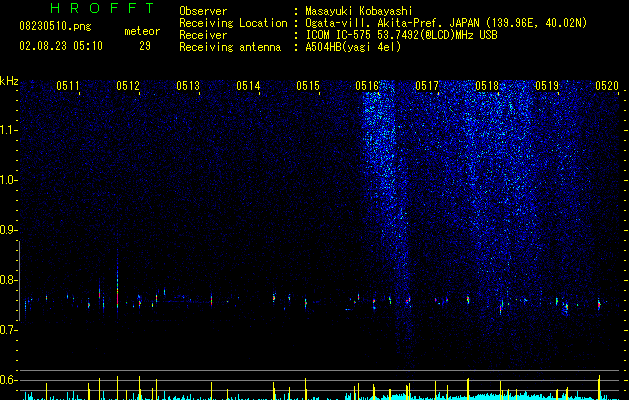Click the Receiving Location label

(233, 23)
